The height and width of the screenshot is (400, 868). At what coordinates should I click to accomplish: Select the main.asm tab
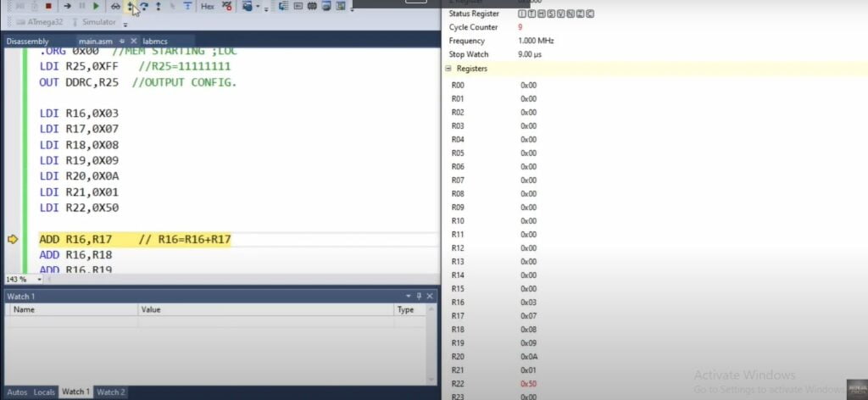pyautogui.click(x=96, y=42)
